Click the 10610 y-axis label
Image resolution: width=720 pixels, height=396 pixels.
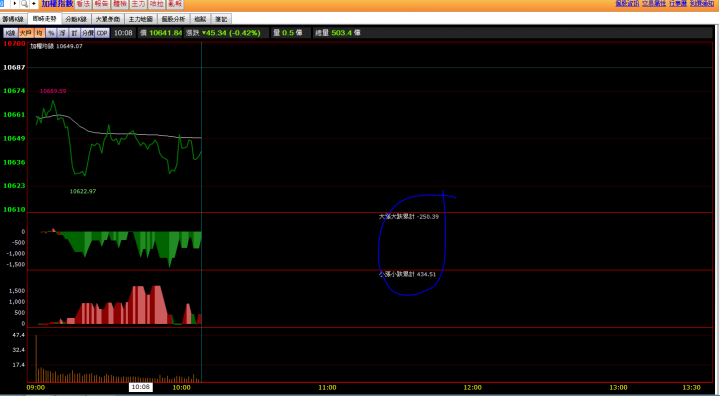(14, 209)
